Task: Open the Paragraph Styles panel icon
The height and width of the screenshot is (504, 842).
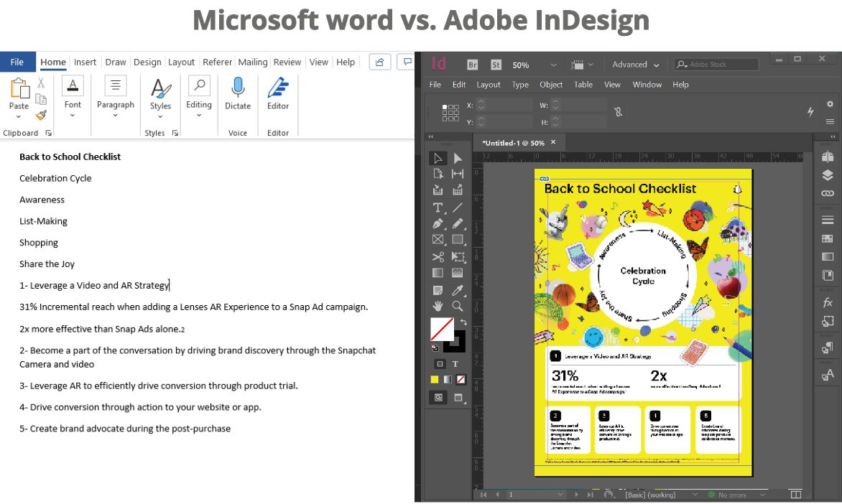Action: tap(828, 347)
